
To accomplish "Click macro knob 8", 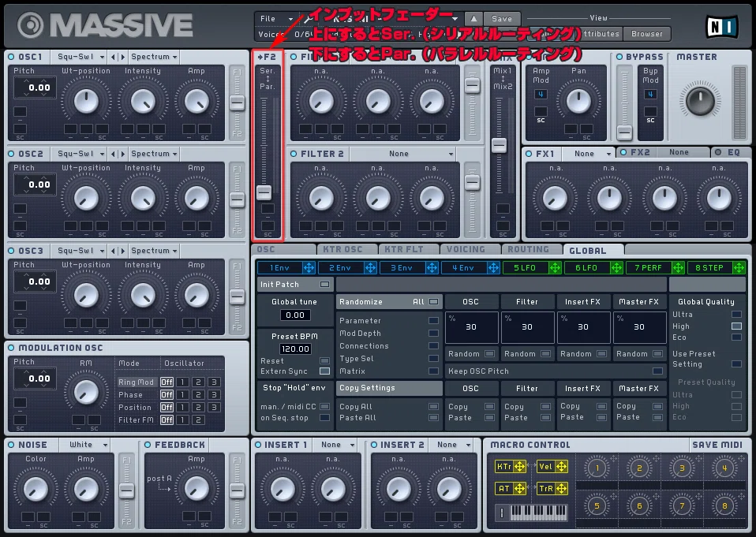I will click(724, 505).
